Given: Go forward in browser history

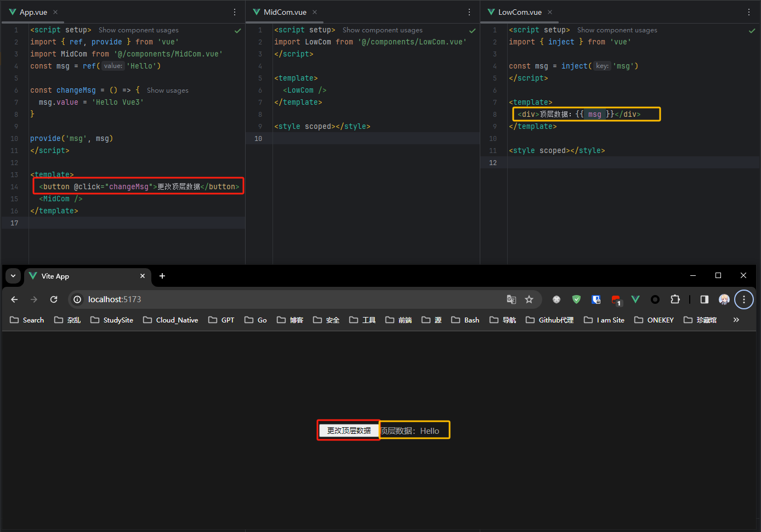Looking at the screenshot, I should [34, 299].
